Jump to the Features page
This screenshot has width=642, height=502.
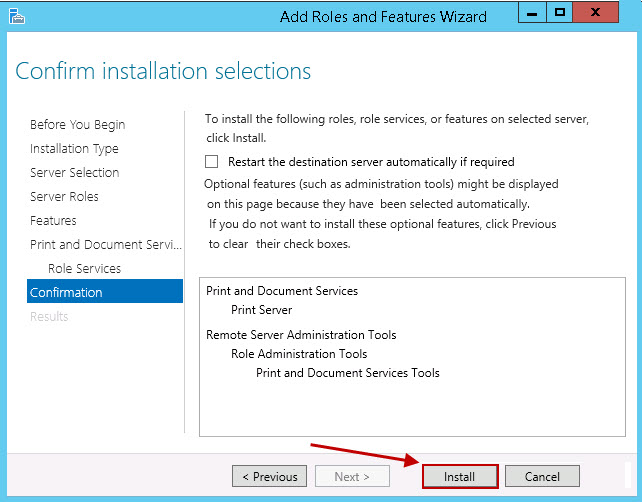pyautogui.click(x=53, y=220)
